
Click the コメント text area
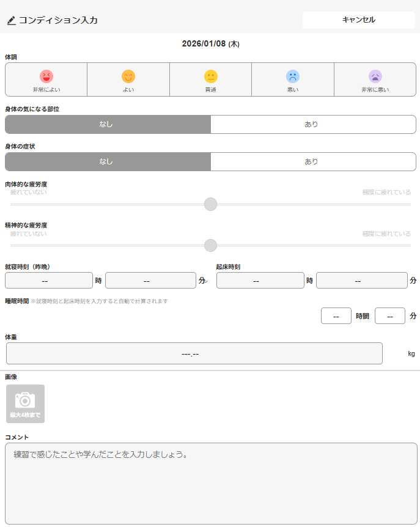pos(211,483)
